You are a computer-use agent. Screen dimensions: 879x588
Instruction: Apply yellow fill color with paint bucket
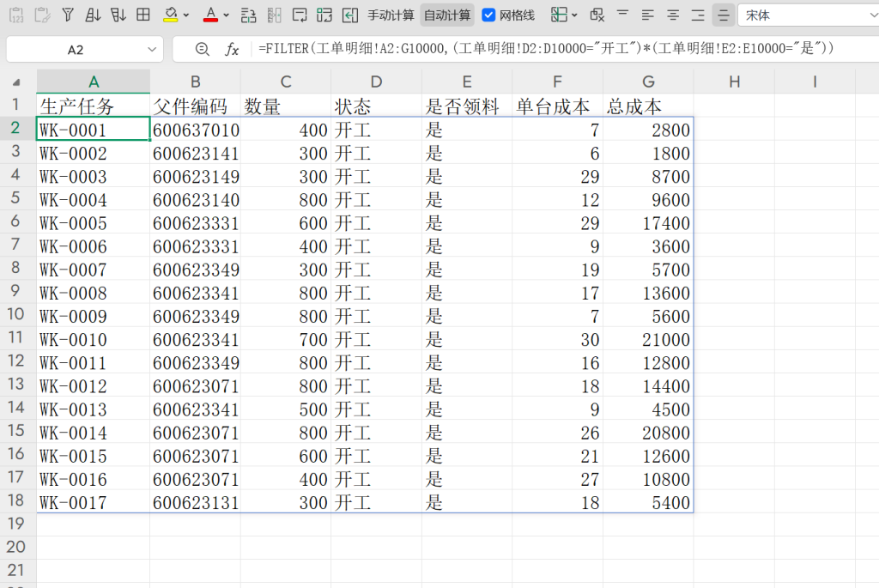(171, 15)
